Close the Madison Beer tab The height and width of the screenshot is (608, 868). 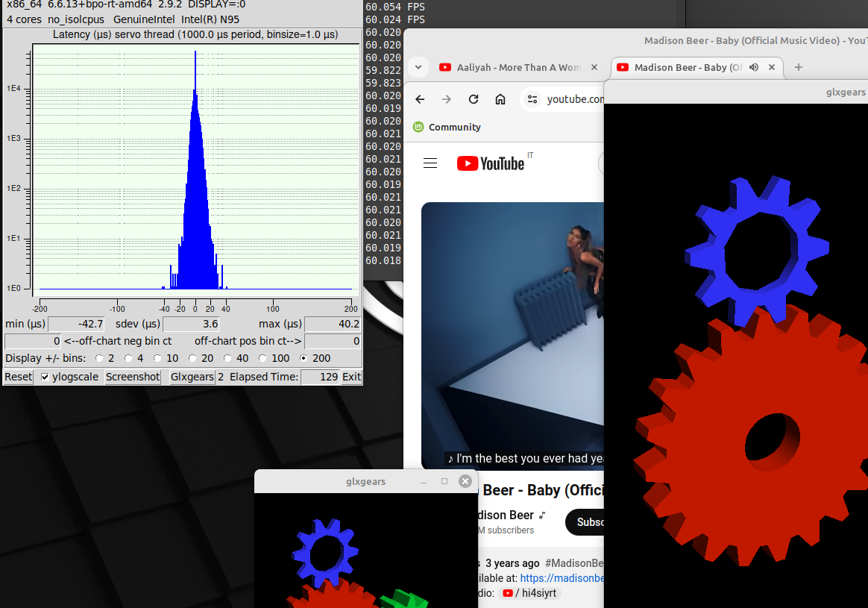click(772, 67)
